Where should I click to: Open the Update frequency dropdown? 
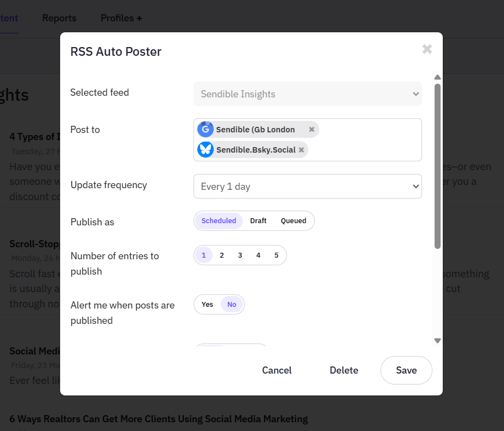point(308,186)
